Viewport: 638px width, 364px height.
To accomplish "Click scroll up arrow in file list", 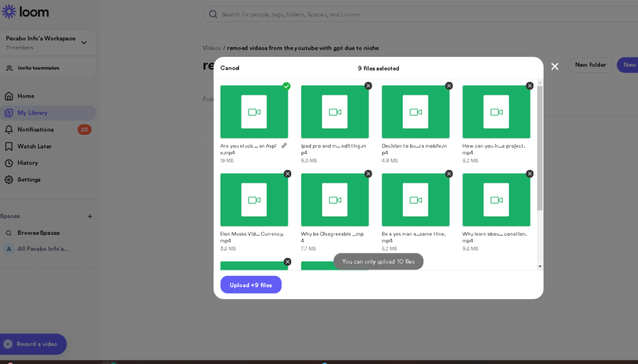I will pos(540,82).
